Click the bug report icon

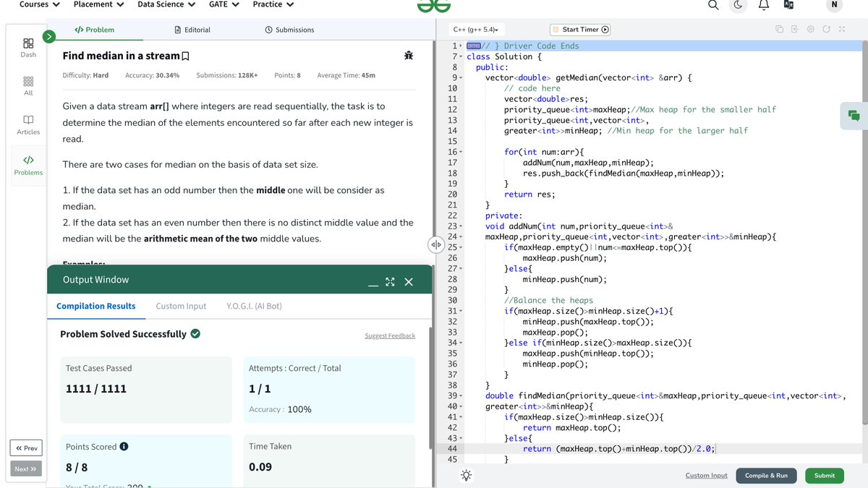pos(409,56)
